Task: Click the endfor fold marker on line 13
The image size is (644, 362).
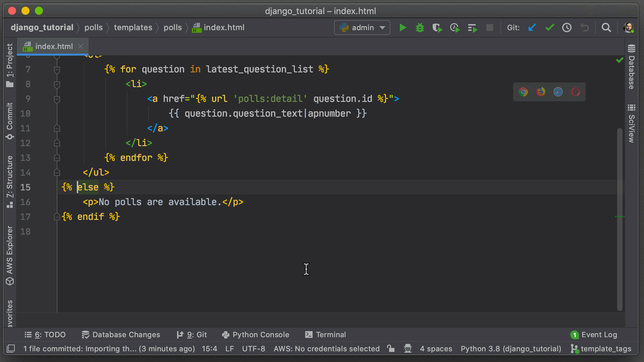Action: pyautogui.click(x=57, y=158)
